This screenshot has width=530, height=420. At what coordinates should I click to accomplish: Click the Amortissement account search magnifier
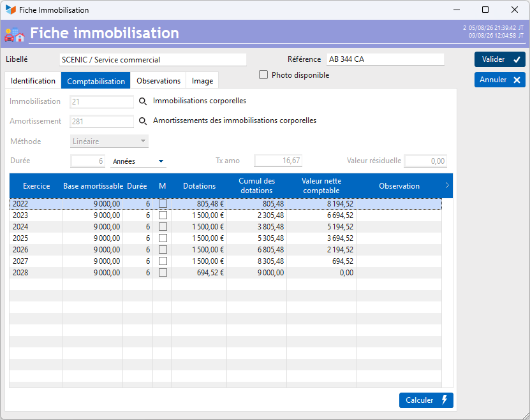(x=143, y=121)
